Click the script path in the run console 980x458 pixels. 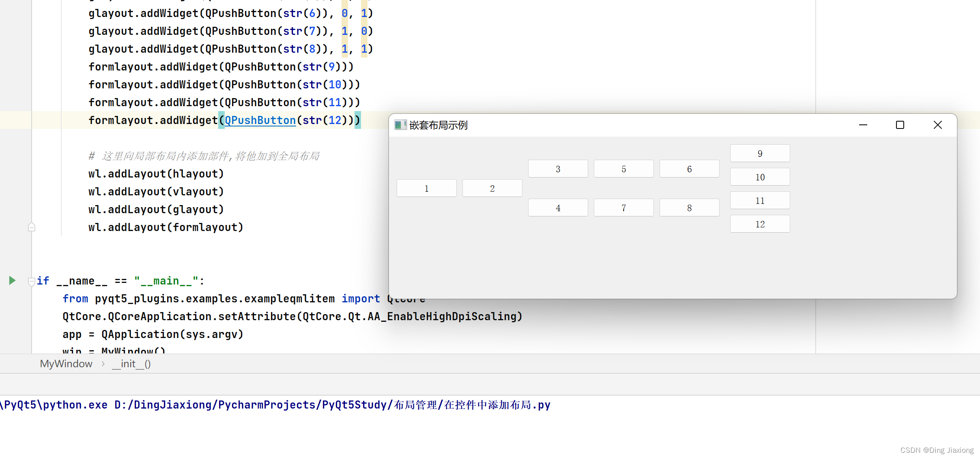click(332, 404)
